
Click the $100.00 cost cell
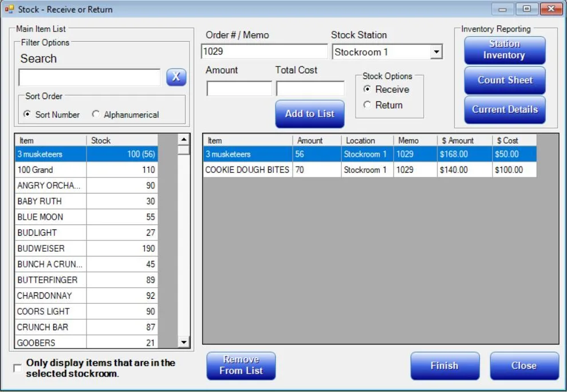click(514, 170)
